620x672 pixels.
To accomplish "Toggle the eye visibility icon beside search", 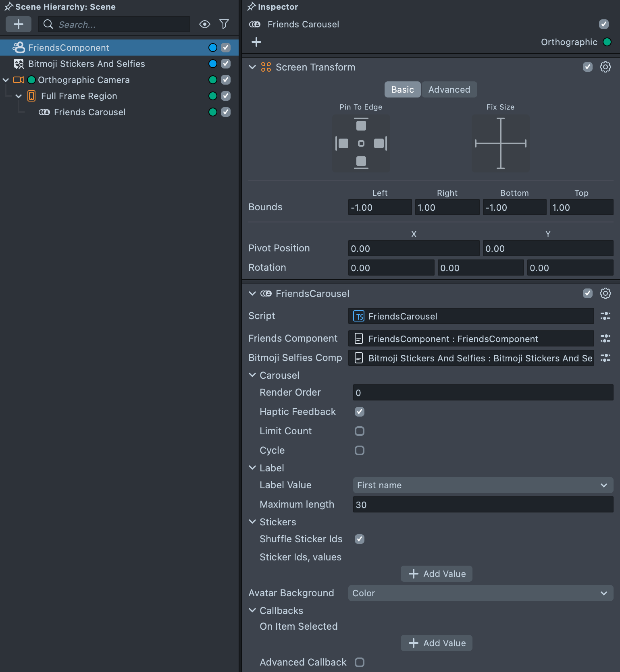I will click(x=205, y=24).
